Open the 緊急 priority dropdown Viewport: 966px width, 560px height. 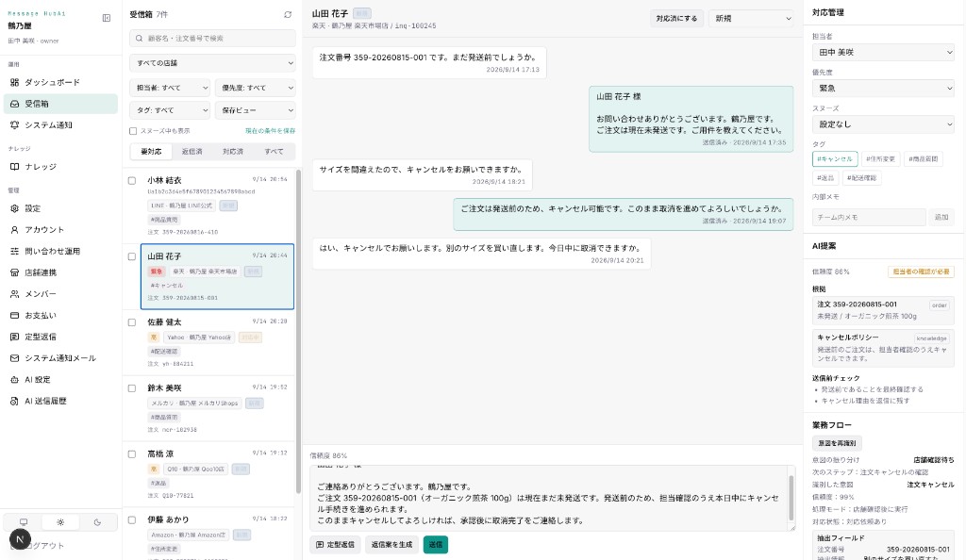tap(883, 88)
